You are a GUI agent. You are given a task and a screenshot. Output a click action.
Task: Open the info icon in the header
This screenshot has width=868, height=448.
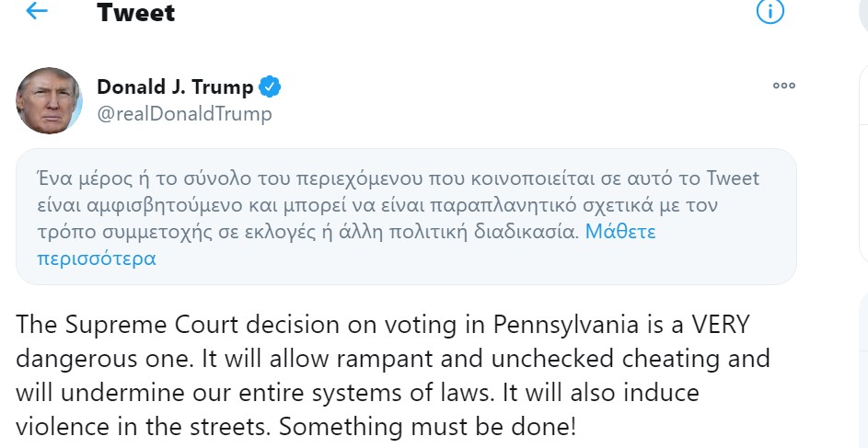coord(770,10)
